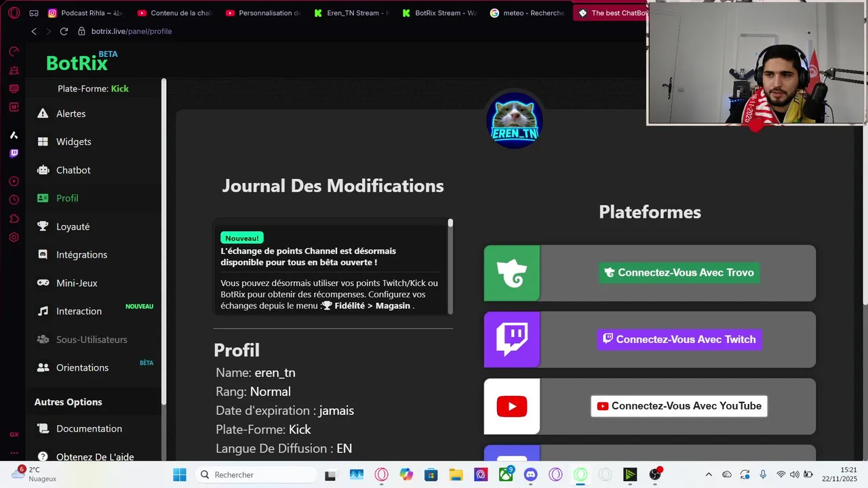868x488 pixels.
Task: Open Discord from the taskbar
Action: (x=531, y=474)
